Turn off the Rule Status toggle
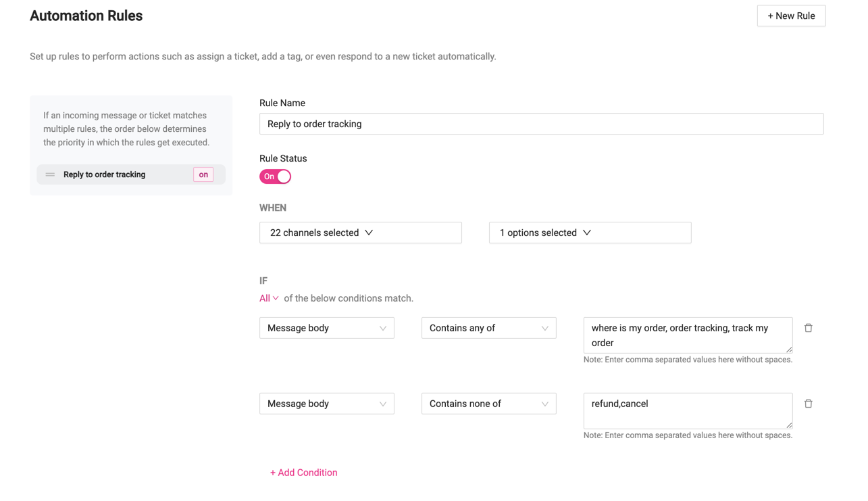868x501 pixels. coord(275,176)
